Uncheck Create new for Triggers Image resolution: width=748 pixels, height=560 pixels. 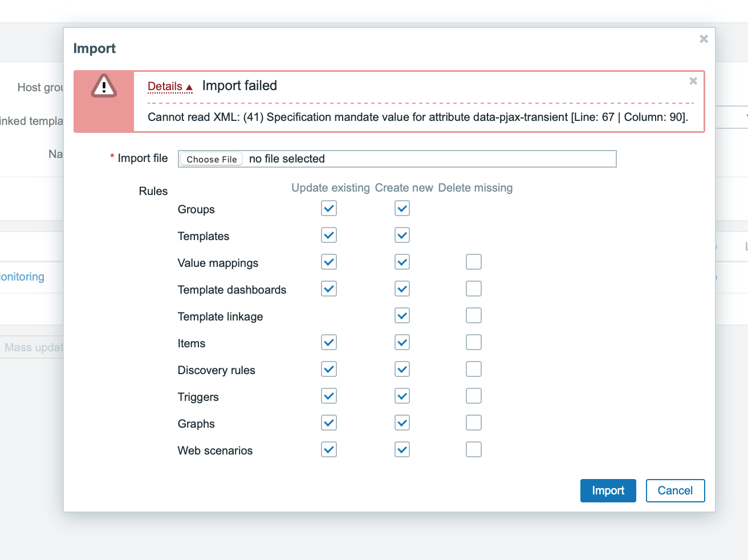402,396
